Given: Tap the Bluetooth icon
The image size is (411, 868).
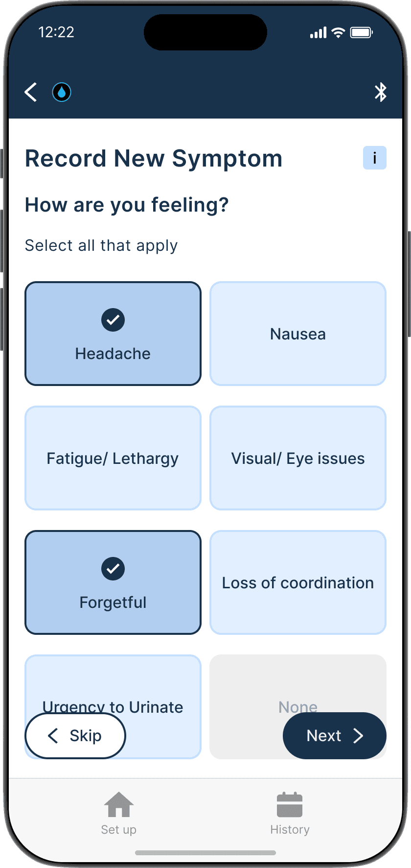Looking at the screenshot, I should click(x=380, y=92).
